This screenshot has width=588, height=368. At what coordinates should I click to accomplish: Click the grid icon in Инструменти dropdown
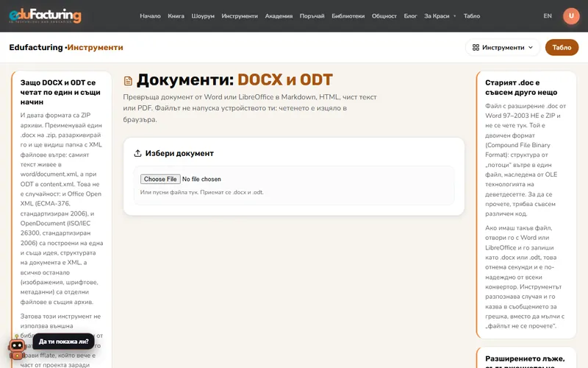click(x=476, y=47)
